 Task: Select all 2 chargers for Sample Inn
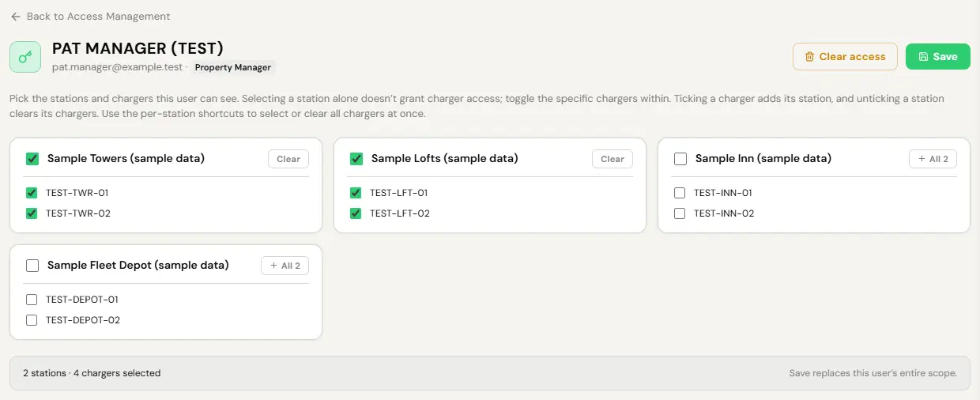click(933, 159)
